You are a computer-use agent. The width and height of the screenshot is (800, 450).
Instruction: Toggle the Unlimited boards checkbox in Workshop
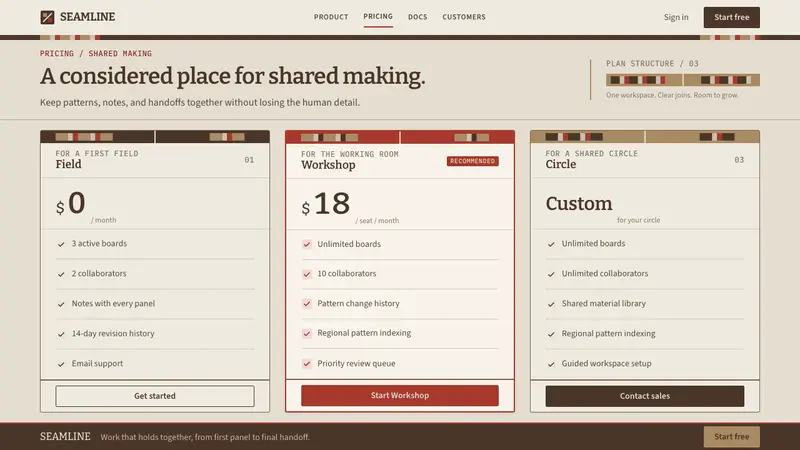(307, 244)
